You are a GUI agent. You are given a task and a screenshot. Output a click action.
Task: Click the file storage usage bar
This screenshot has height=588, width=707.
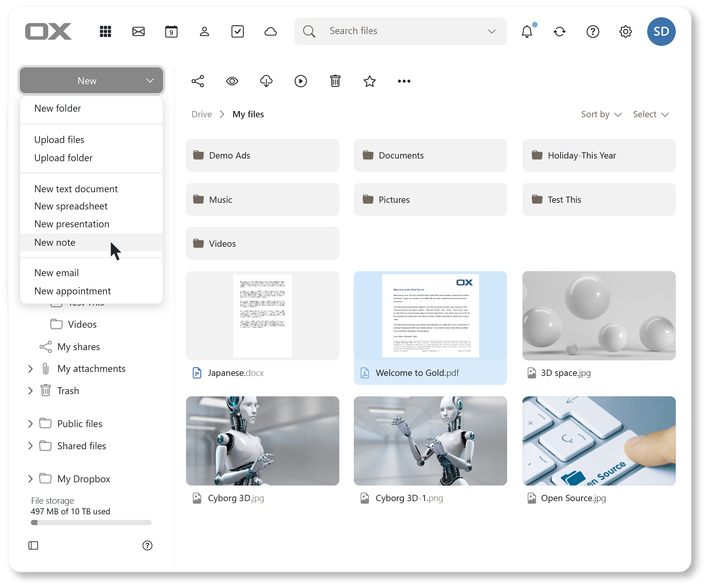click(x=91, y=523)
